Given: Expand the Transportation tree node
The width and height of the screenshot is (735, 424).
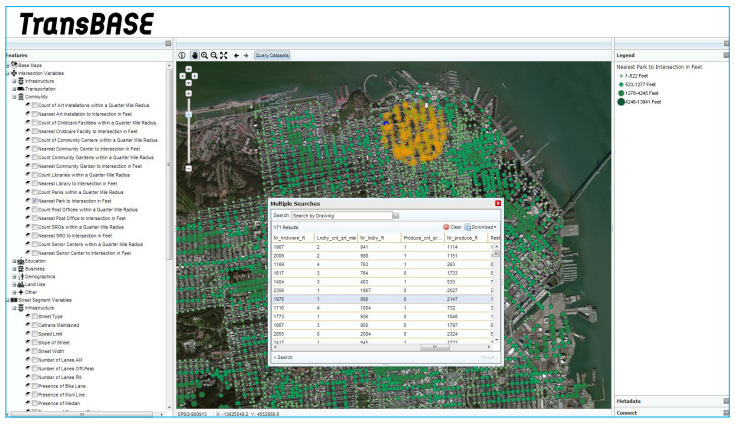Looking at the screenshot, I should 14,89.
